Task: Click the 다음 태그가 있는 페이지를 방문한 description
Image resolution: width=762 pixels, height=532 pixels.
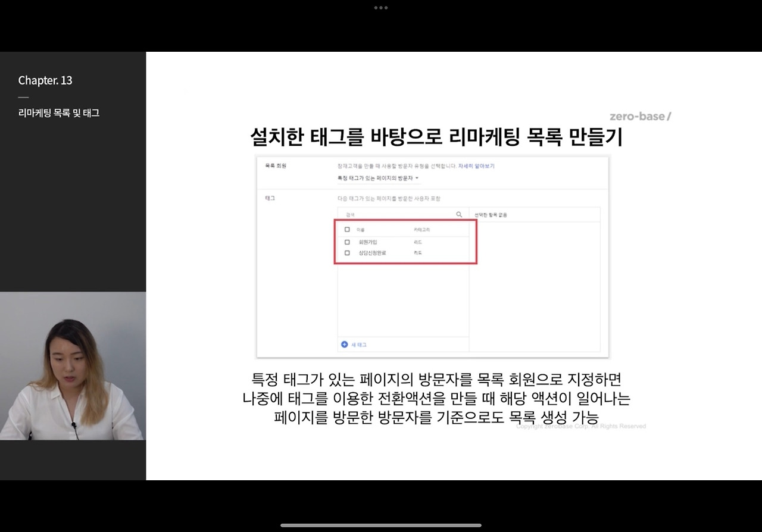Action: click(389, 198)
